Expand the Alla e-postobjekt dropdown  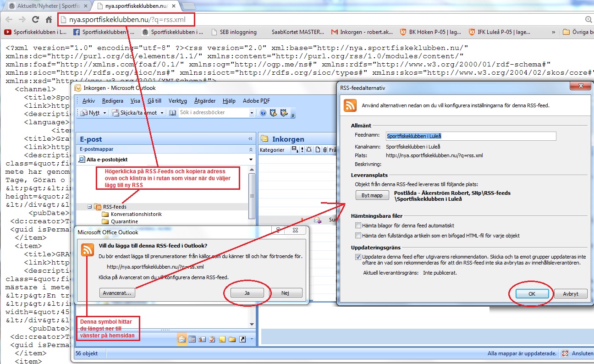tap(251, 160)
